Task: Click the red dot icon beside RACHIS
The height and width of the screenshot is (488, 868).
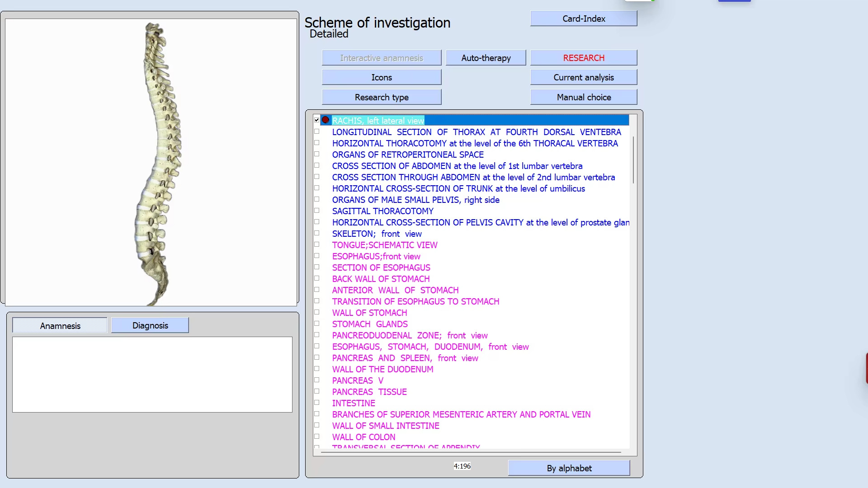Action: [x=325, y=120]
